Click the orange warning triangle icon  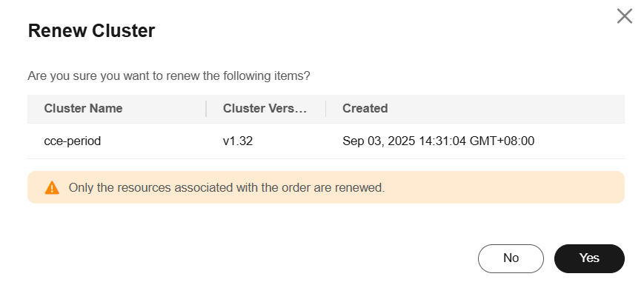(x=52, y=188)
